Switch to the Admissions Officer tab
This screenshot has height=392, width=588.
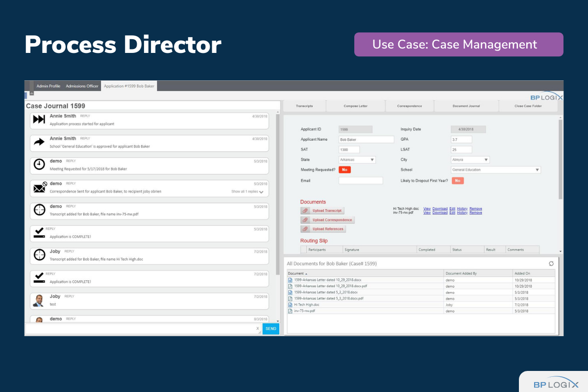pos(82,86)
